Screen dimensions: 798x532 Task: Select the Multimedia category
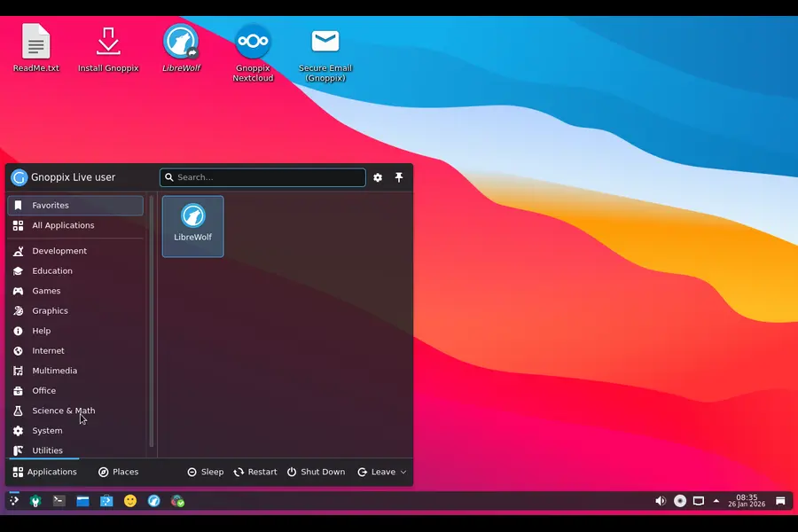(x=55, y=371)
